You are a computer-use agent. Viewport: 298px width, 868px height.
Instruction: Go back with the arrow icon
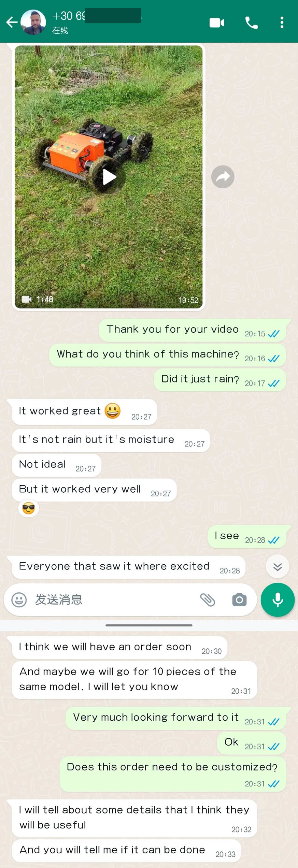(x=12, y=23)
